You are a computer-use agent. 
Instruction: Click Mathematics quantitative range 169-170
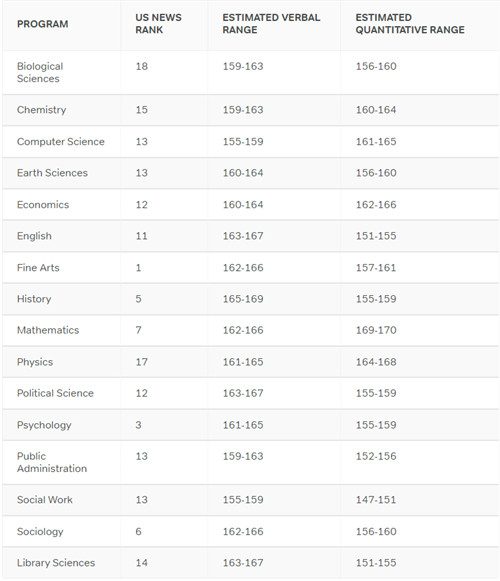[x=376, y=330]
